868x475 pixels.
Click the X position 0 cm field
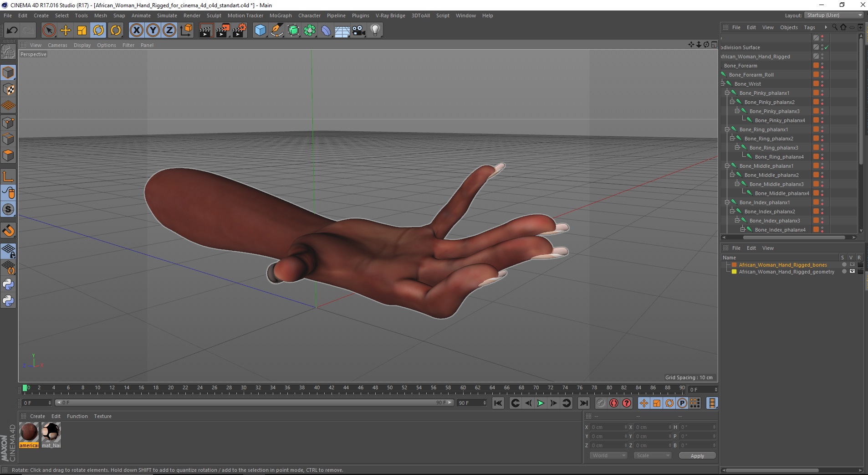[609, 427]
